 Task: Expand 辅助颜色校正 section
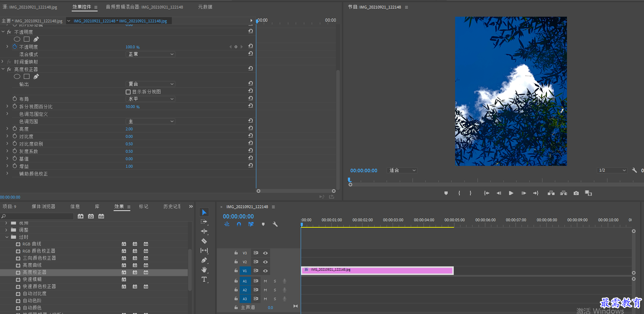(x=7, y=173)
